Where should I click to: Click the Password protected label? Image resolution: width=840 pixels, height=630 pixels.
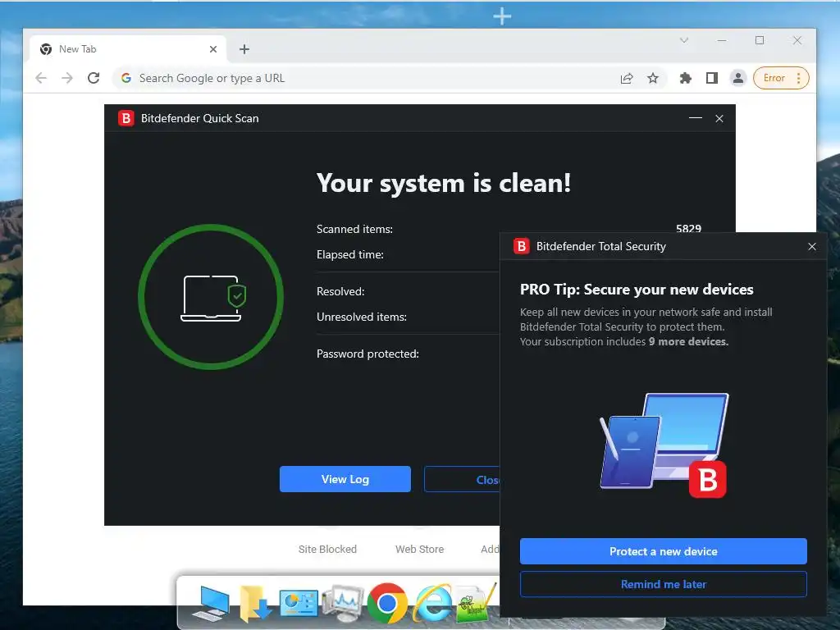tap(367, 354)
